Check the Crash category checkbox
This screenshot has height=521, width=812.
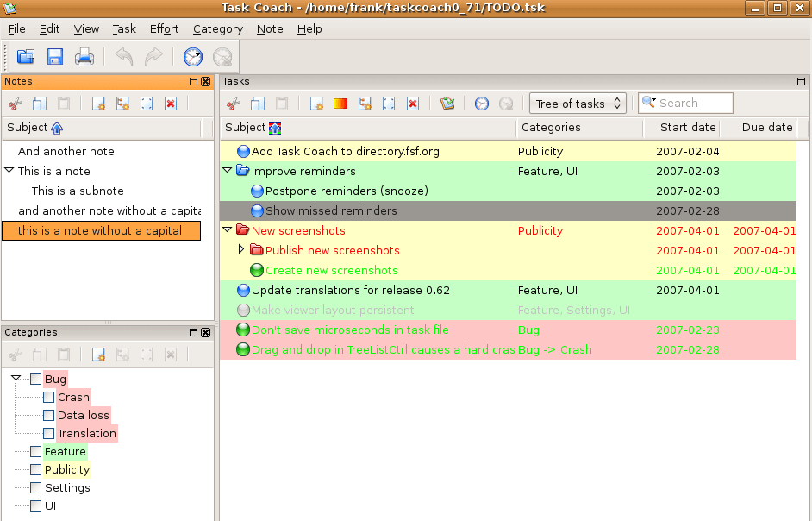click(48, 397)
